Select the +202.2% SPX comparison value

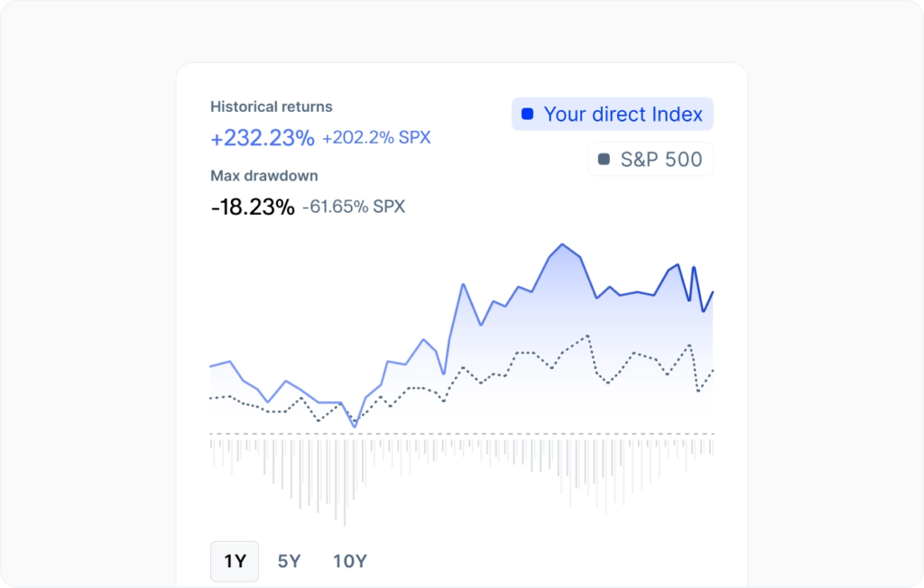point(375,137)
